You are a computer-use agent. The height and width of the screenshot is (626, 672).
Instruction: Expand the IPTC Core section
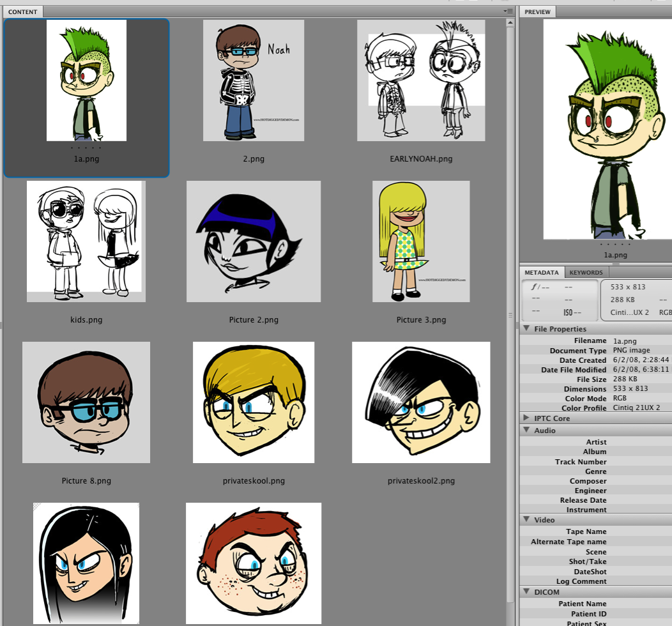point(526,417)
